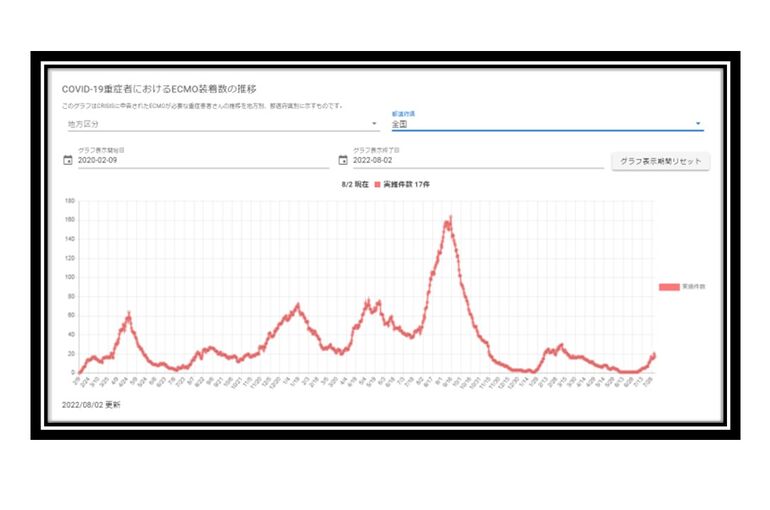Edit the start date field 2020-02-09
This screenshot has width=770, height=510.
[203, 160]
